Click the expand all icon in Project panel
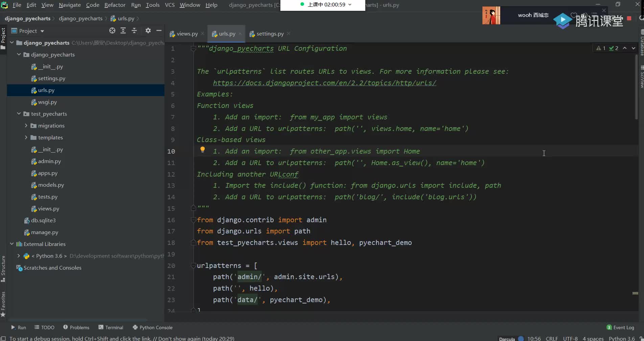644x341 pixels. [123, 31]
